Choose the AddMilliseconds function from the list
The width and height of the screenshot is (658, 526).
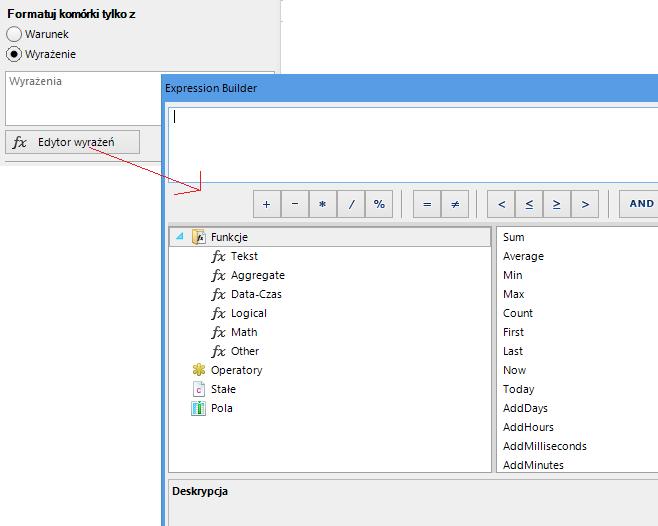[x=545, y=446]
